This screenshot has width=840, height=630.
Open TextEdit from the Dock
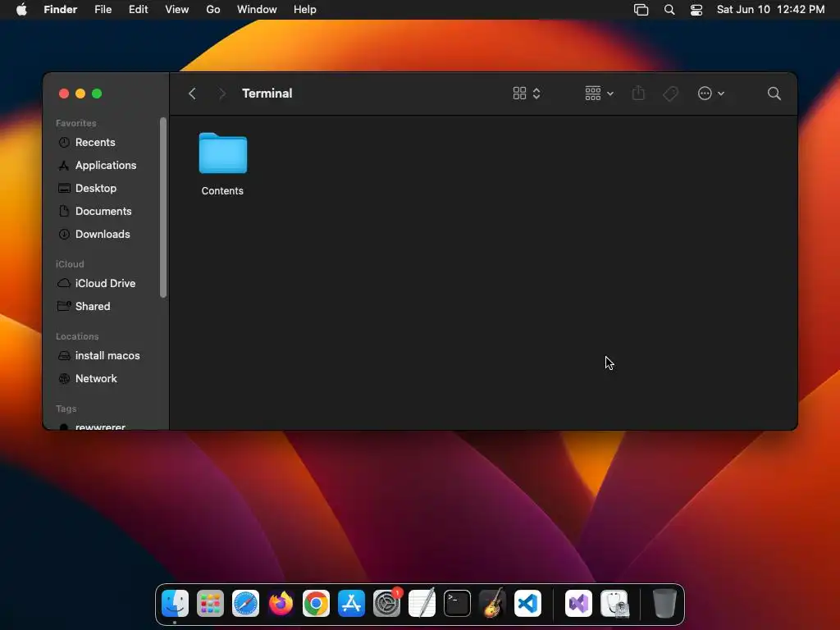point(422,604)
